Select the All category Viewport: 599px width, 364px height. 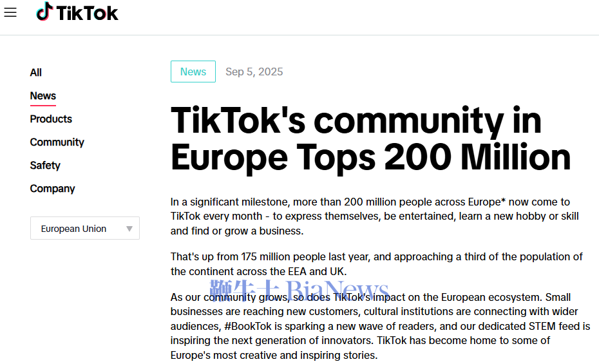[x=36, y=73]
